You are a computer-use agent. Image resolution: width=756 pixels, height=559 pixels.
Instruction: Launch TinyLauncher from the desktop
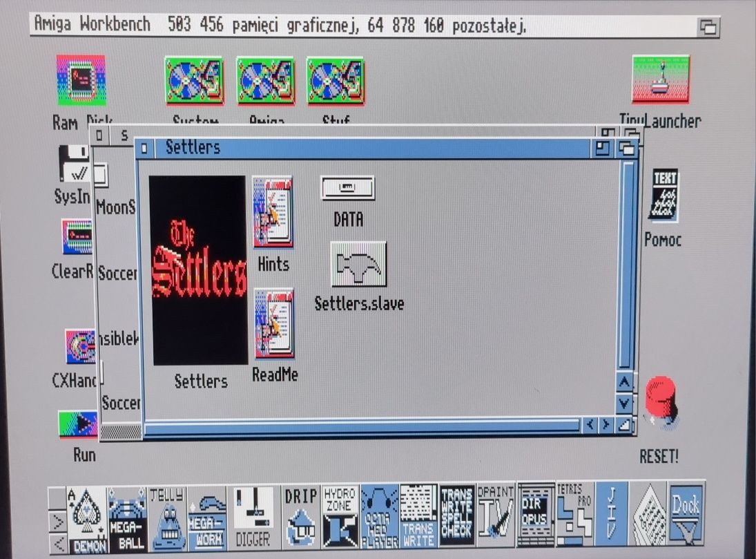tap(661, 79)
